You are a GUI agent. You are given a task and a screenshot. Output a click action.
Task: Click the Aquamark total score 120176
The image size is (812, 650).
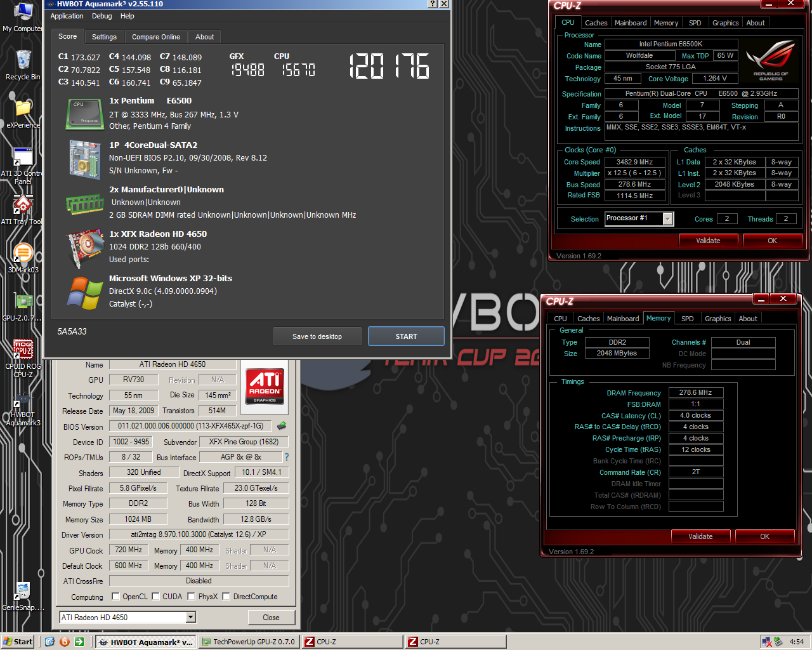390,66
